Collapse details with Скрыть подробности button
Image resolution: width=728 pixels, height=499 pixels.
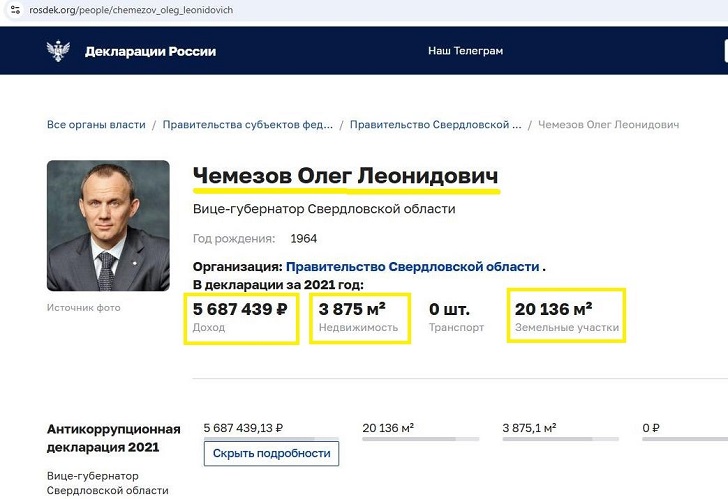271,453
